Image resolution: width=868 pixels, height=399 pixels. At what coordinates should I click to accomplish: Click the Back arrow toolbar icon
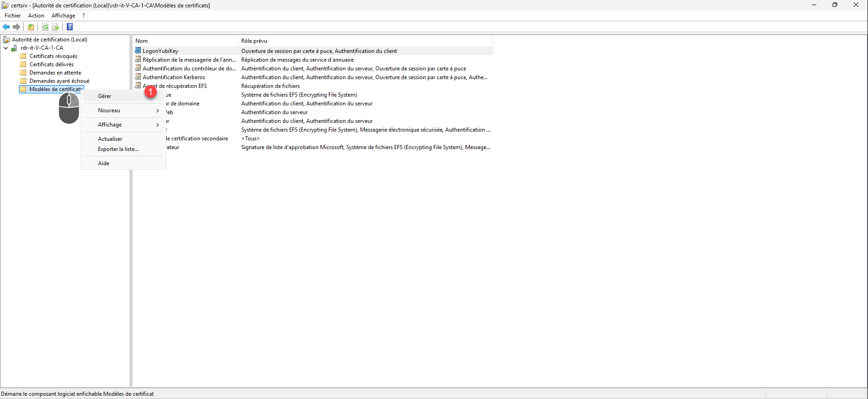(6, 27)
